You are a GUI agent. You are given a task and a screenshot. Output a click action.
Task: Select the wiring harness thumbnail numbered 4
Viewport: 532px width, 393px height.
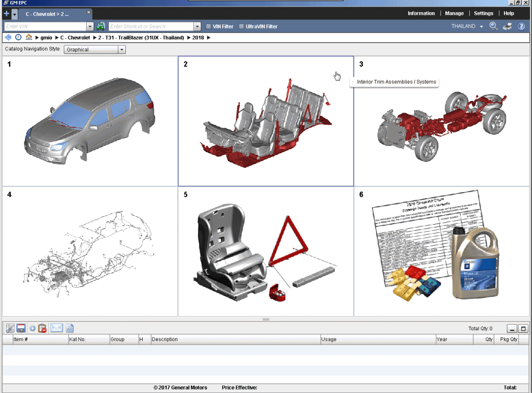(90, 251)
